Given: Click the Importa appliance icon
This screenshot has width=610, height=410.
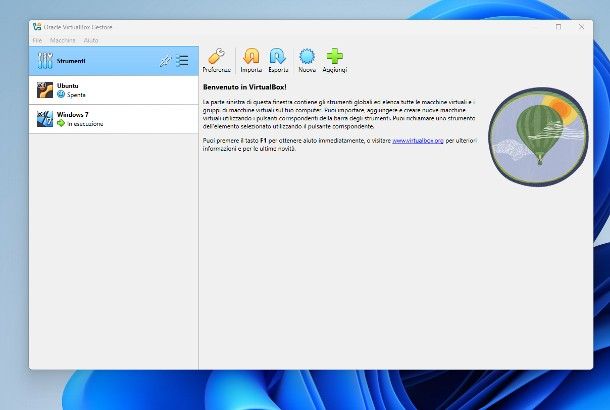Looking at the screenshot, I should pos(251,60).
